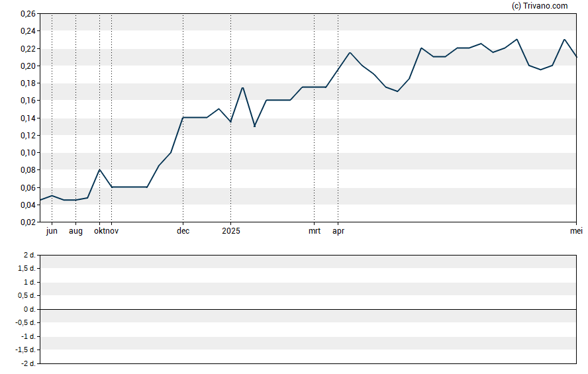Select the aug month label

click(75, 231)
